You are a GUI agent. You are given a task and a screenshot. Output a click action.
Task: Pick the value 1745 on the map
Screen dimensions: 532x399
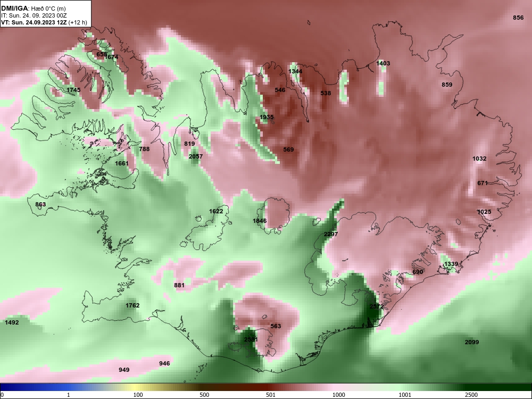(73, 90)
